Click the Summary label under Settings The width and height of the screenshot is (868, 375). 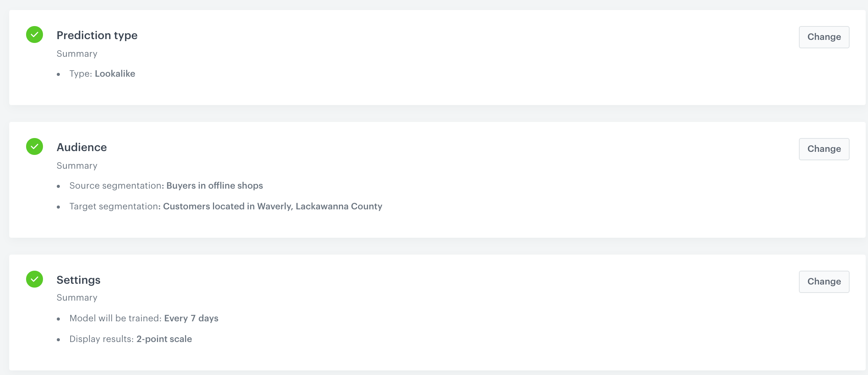(77, 298)
